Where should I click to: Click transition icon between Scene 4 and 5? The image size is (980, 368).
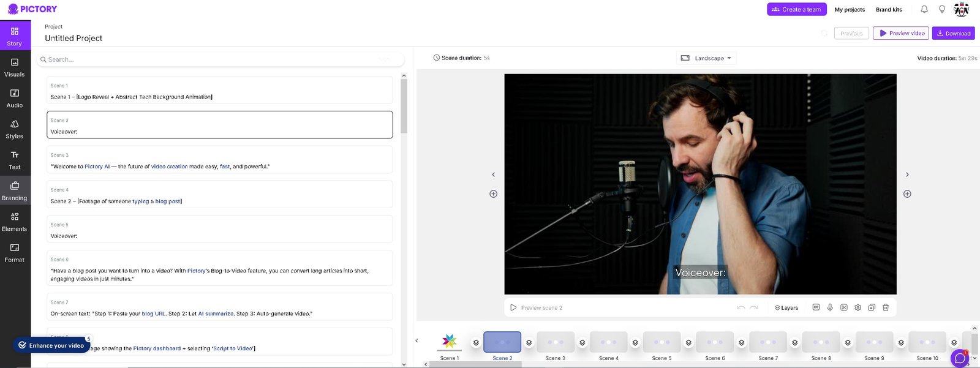(x=635, y=343)
